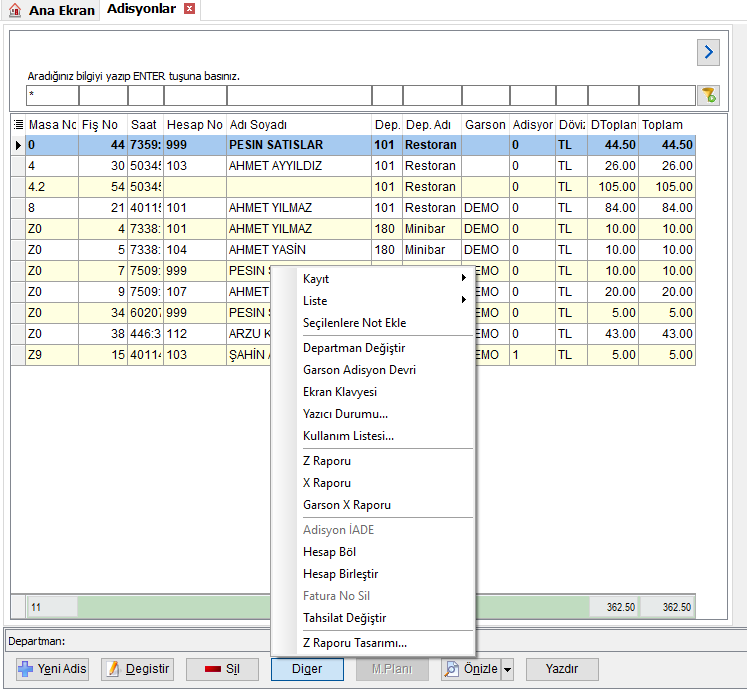Click AHMET YILMAZ in the Minibar row
The width and height of the screenshot is (747, 689).
299,229
